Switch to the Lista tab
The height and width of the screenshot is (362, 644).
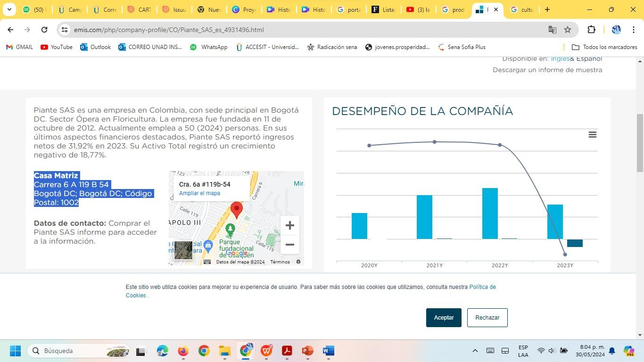click(x=384, y=9)
